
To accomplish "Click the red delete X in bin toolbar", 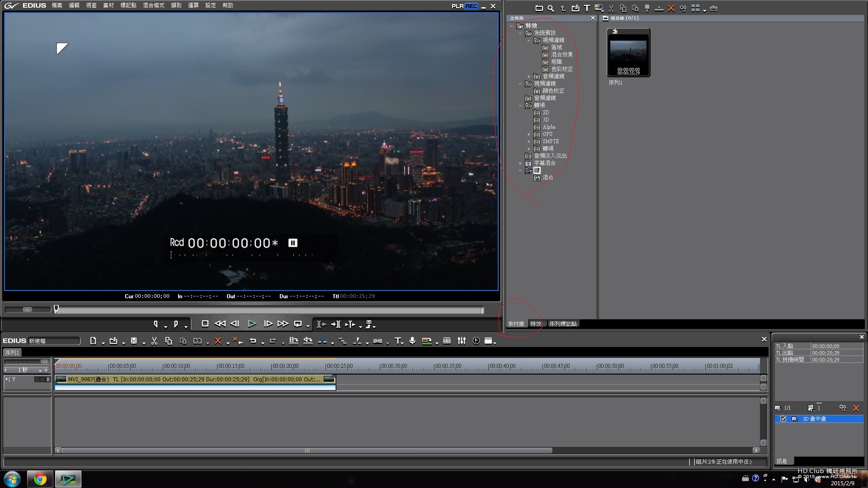I will (671, 8).
